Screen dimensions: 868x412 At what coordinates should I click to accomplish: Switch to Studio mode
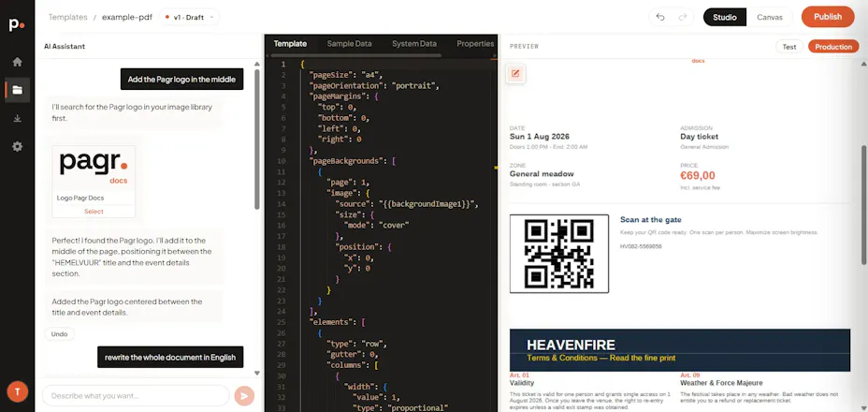point(725,17)
